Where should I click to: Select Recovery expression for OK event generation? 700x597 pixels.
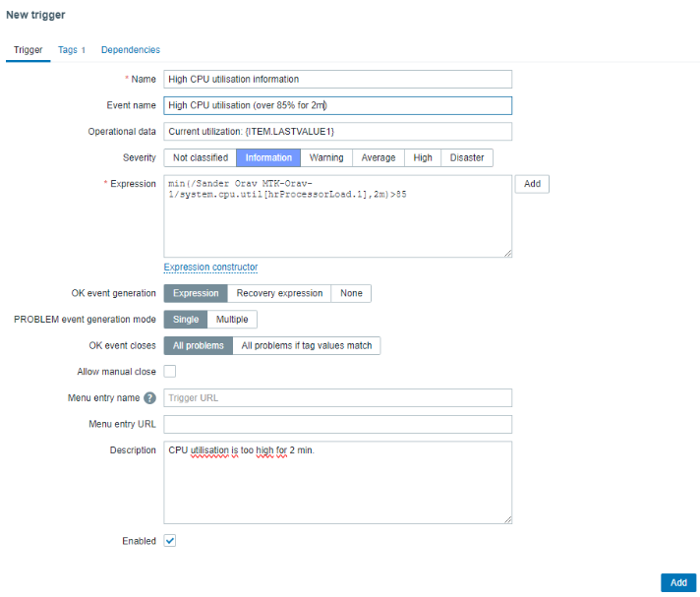279,293
